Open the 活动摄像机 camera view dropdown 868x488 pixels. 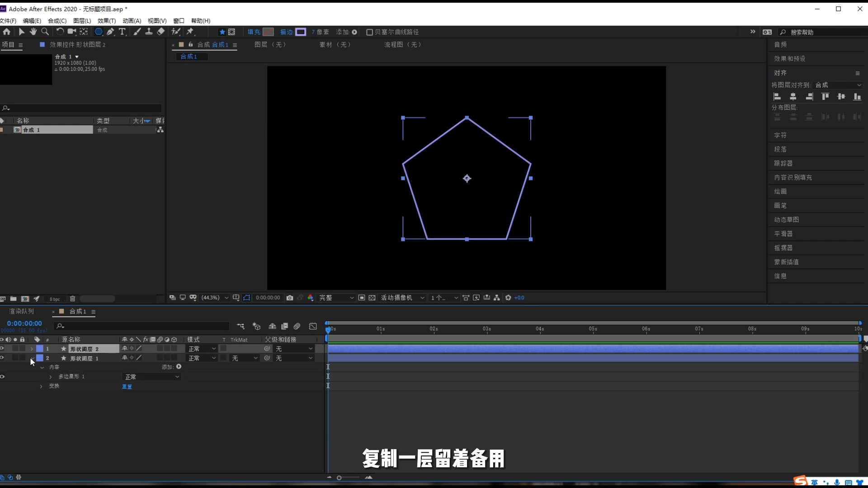[402, 298]
